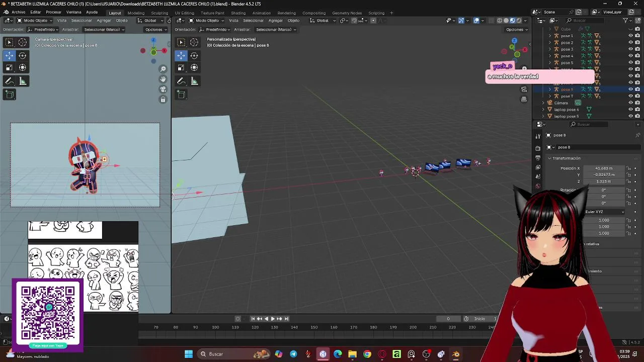
Task: Open the Procesar menu
Action: [x=54, y=12]
